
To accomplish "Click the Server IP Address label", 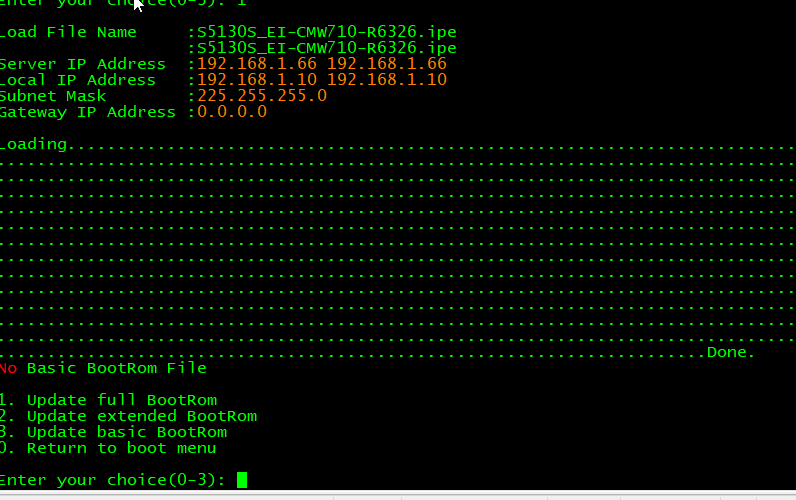I will [83, 64].
